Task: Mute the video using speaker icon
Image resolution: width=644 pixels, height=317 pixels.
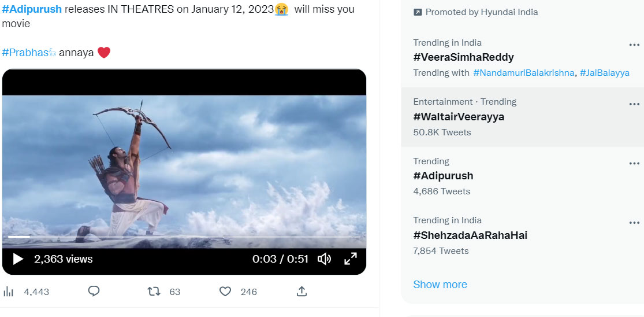Action: 324,259
